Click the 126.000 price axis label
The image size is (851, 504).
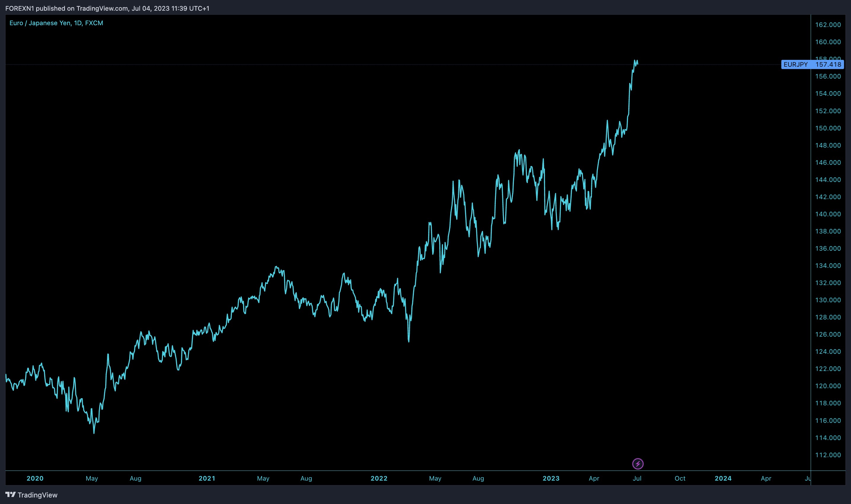[x=828, y=335]
